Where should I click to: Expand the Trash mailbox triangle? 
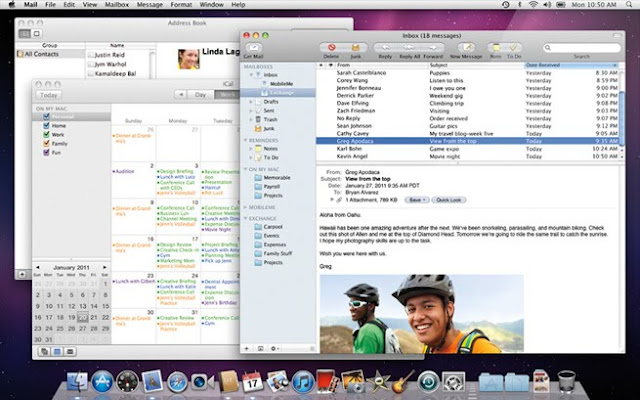251,120
